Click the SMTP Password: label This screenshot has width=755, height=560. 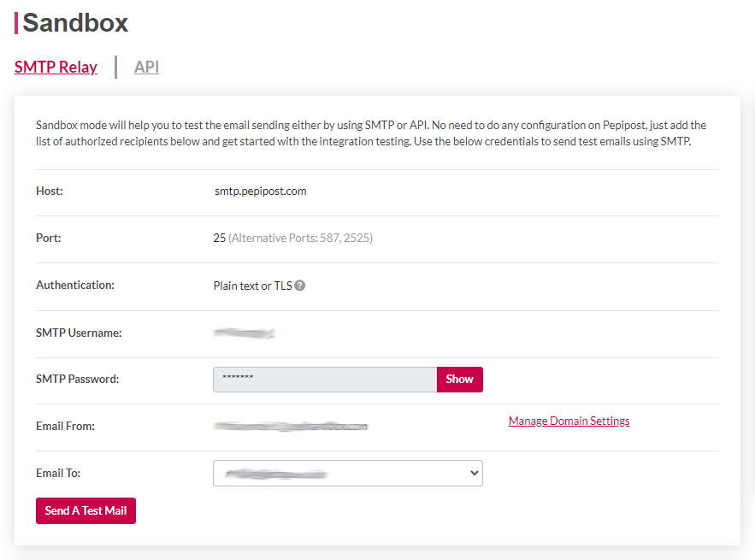click(78, 379)
